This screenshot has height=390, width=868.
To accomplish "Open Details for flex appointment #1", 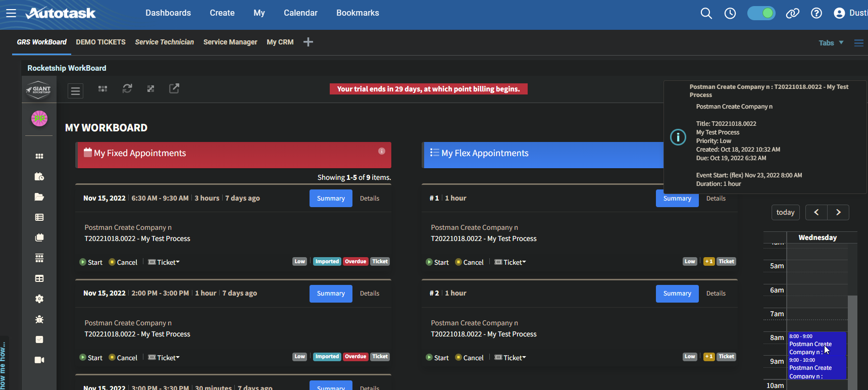I will tap(716, 199).
